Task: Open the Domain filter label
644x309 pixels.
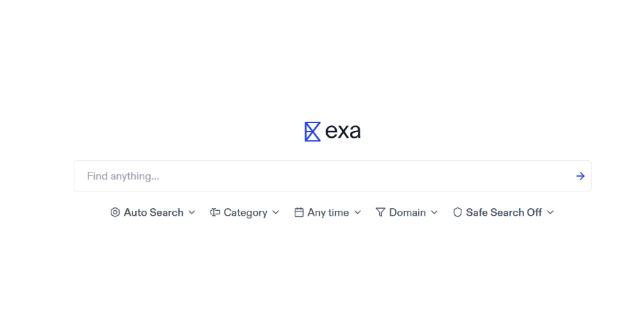Action: point(407,212)
